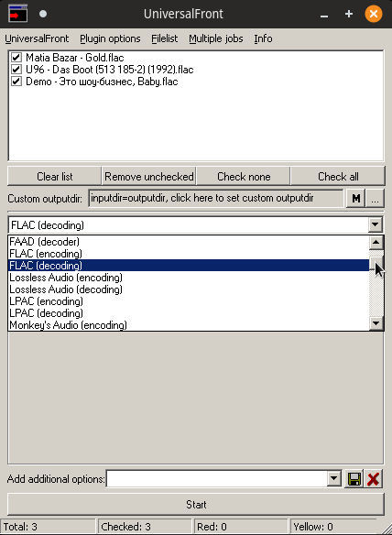Click the Check all button
This screenshot has width=392, height=535.
pos(338,177)
